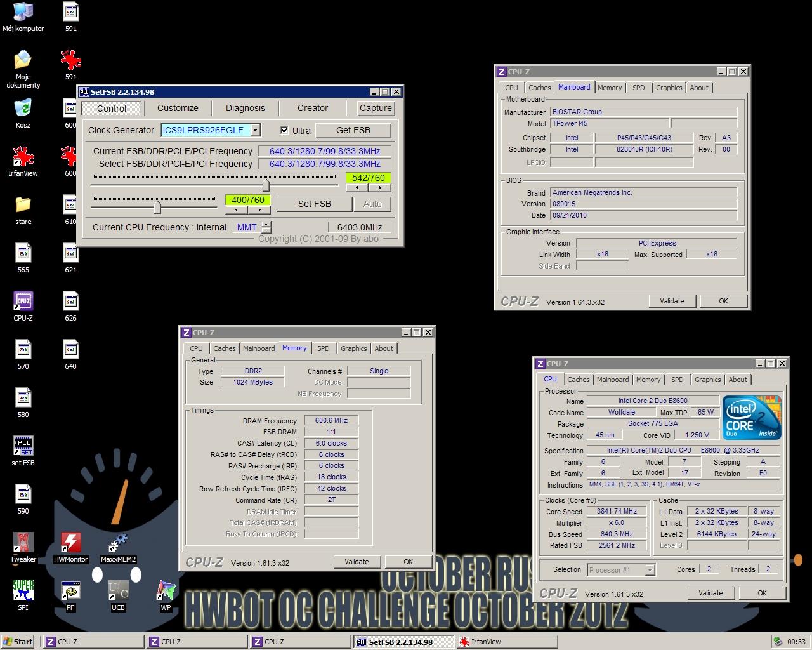Click the lower 400/760 slider thumb
This screenshot has width=812, height=650.
[x=157, y=207]
